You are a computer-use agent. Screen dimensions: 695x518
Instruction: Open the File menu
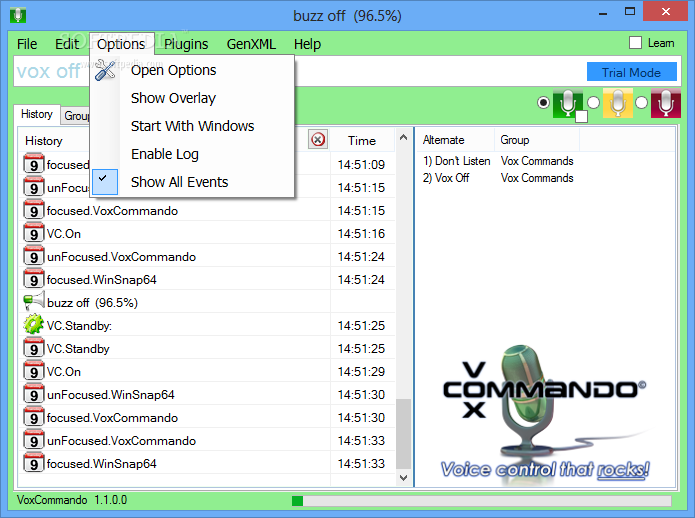click(27, 44)
